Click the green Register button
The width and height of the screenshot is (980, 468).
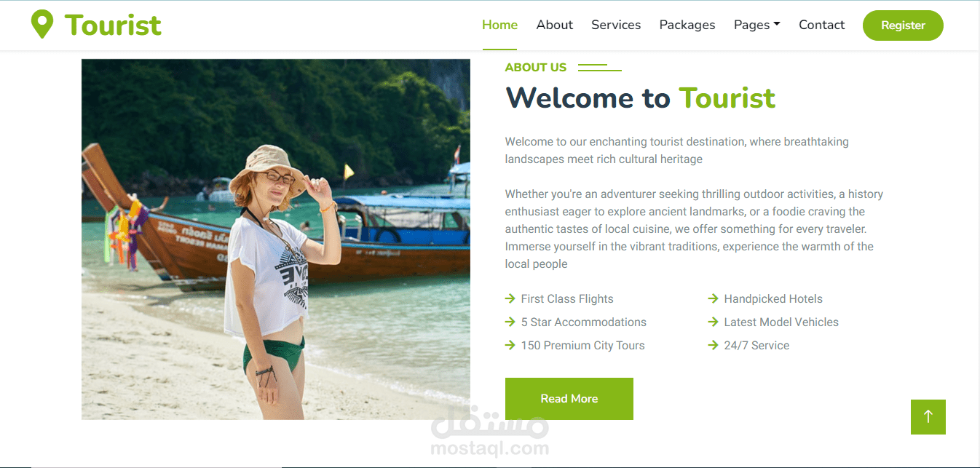(903, 25)
